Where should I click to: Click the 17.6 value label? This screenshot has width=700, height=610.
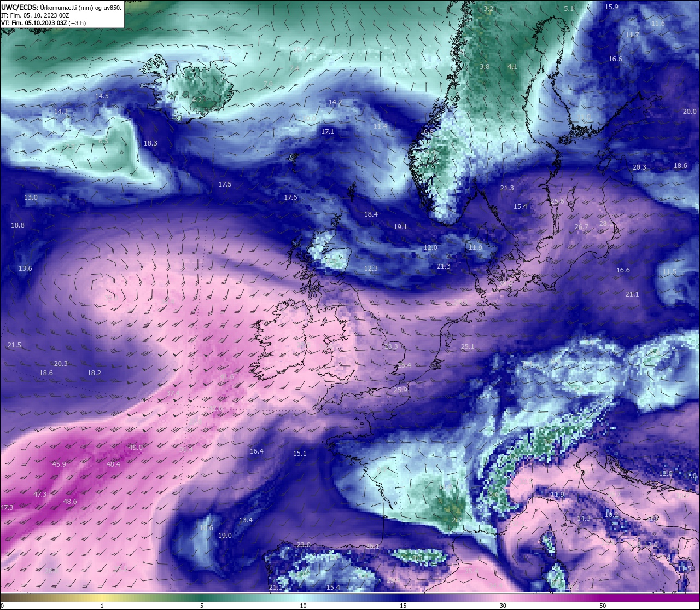point(290,197)
